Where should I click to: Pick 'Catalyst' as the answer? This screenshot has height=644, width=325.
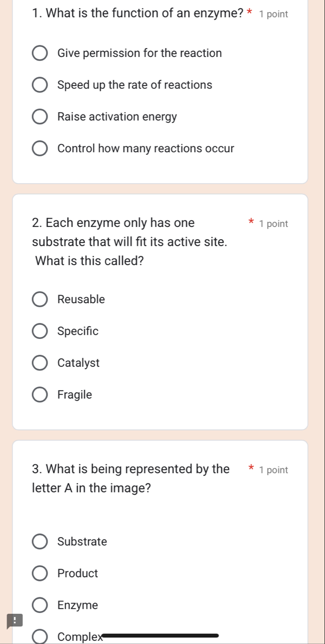(x=40, y=363)
